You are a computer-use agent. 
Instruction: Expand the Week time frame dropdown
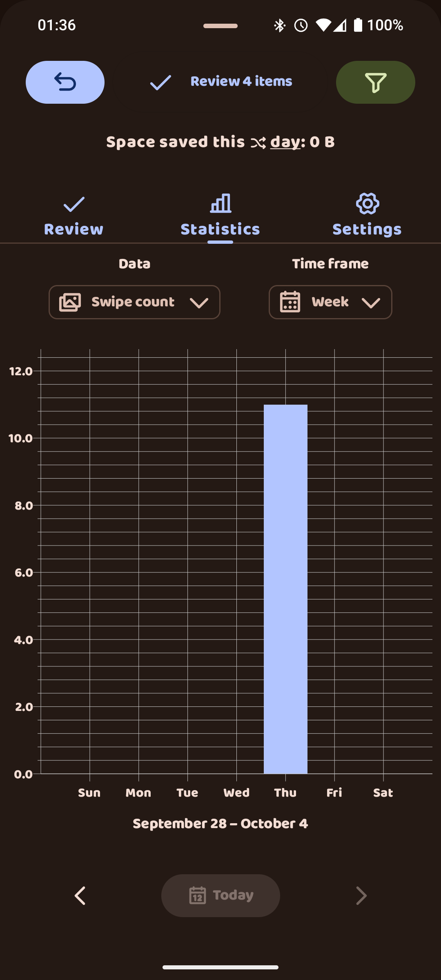[330, 302]
